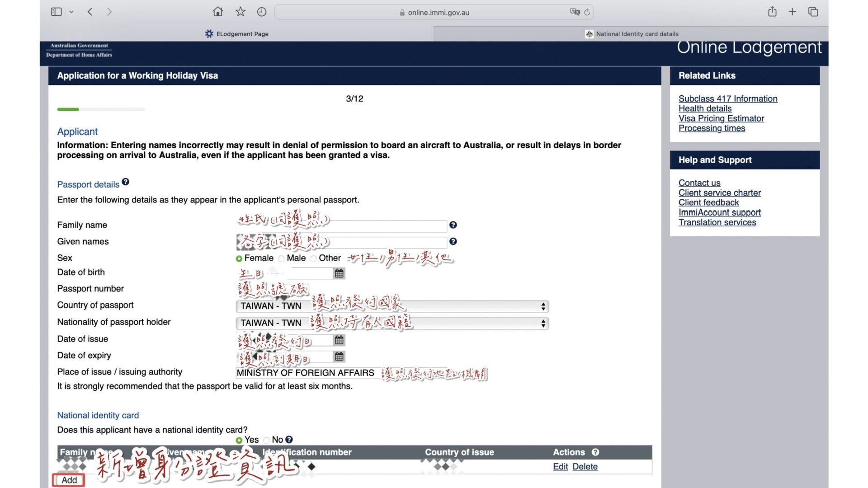Click help icon beside Family name field
This screenshot has width=868, height=488.
coord(453,225)
